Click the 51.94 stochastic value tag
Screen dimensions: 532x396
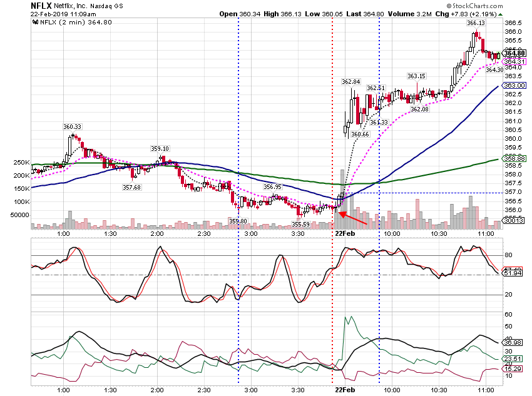coord(513,273)
